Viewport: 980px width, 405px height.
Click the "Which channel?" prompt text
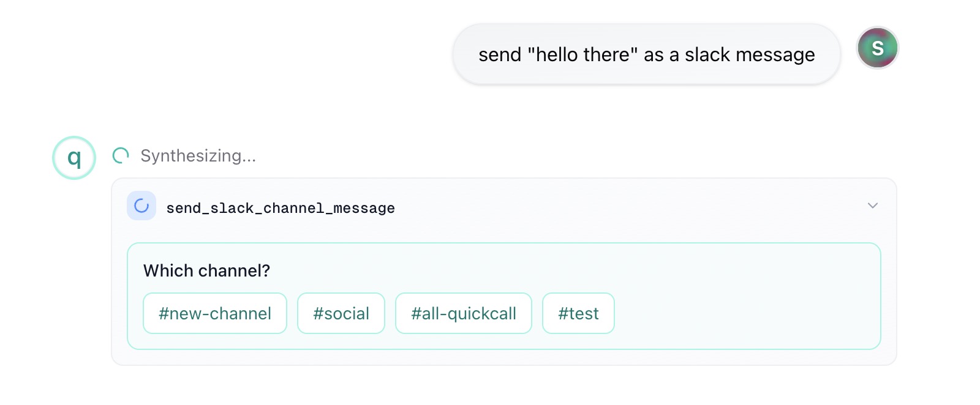(x=206, y=270)
